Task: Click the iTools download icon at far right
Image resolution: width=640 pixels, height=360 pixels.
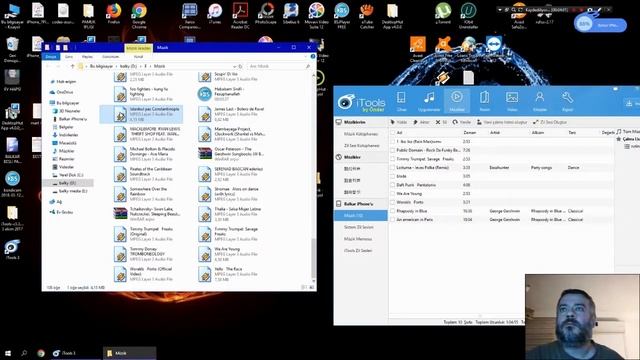Action: click(629, 103)
